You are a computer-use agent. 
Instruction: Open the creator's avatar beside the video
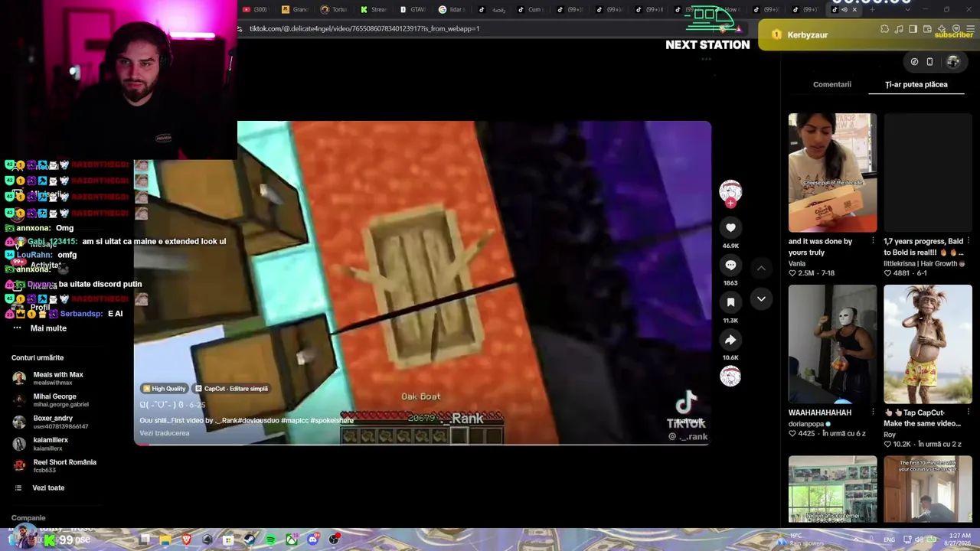730,191
